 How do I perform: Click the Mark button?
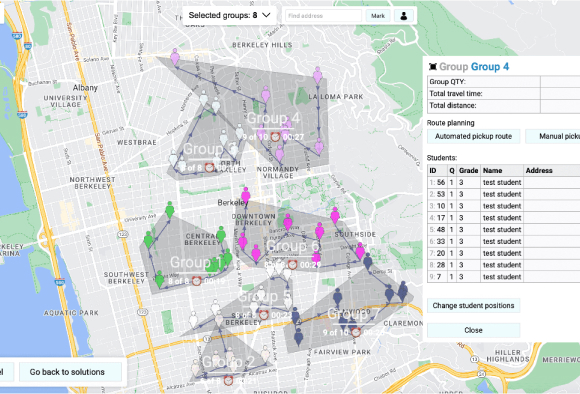point(378,16)
